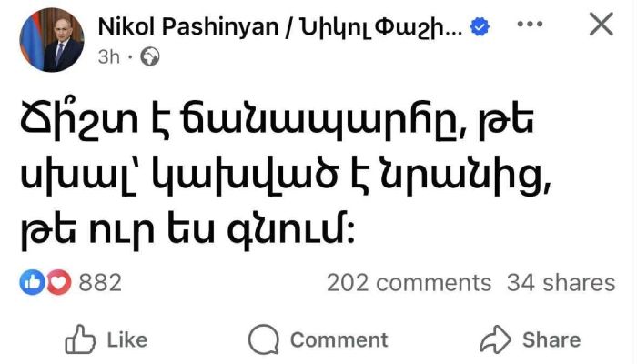Click the blue verified badge

(x=480, y=28)
